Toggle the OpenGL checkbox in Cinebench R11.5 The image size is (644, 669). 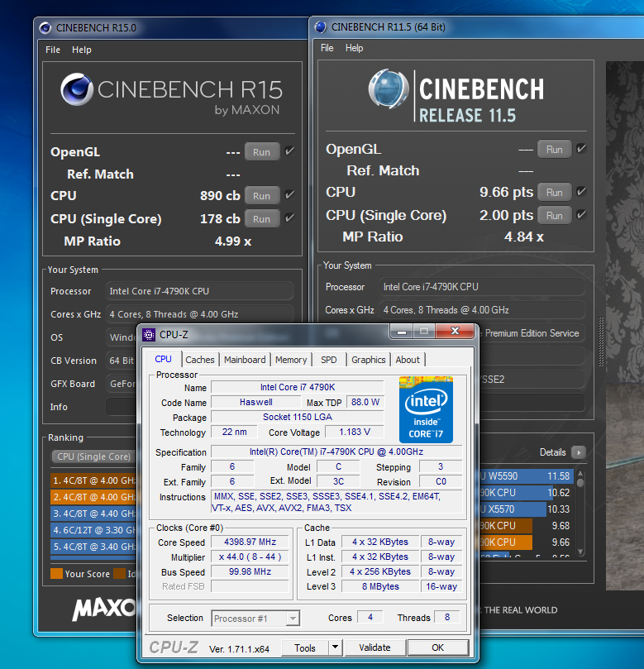581,149
